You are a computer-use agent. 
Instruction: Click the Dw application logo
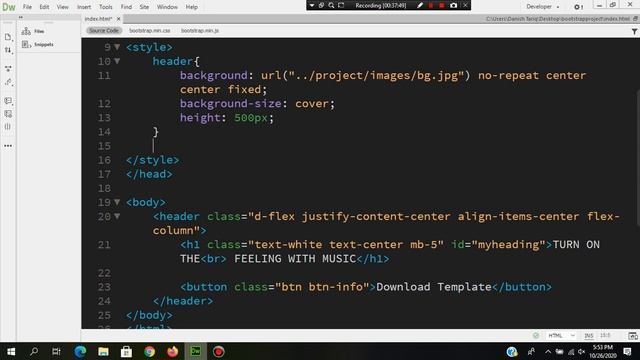[x=9, y=7]
